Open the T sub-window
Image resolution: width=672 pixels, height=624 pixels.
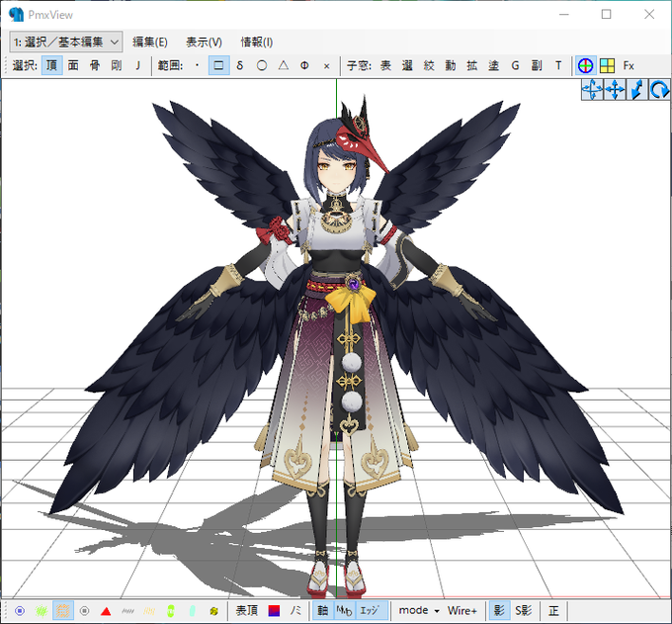[x=558, y=65]
